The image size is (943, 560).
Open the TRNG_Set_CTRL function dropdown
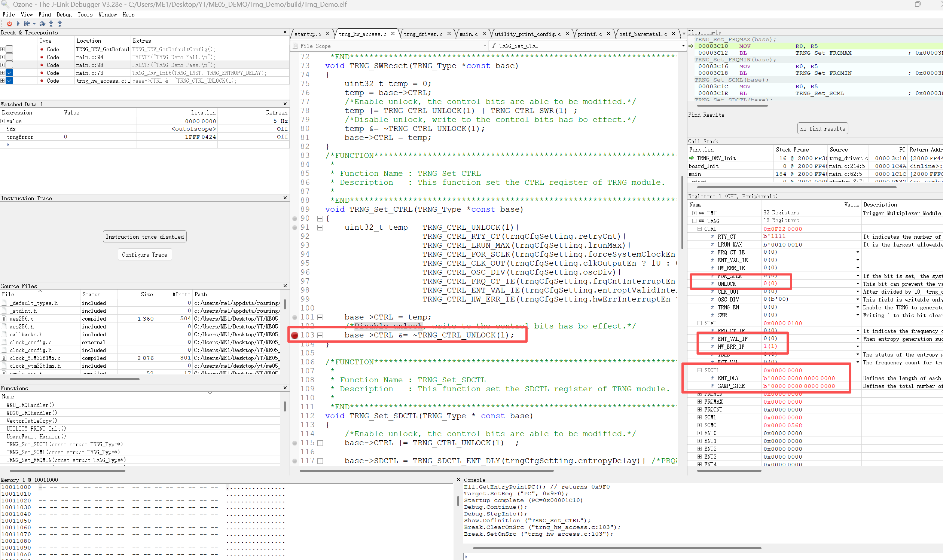point(683,46)
